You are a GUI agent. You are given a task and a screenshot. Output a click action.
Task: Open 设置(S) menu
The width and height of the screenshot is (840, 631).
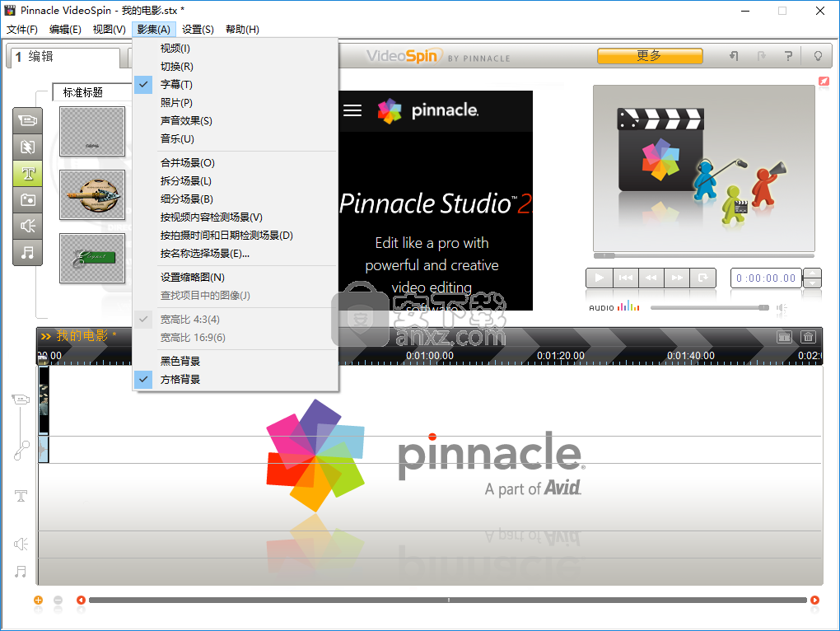pos(198,30)
